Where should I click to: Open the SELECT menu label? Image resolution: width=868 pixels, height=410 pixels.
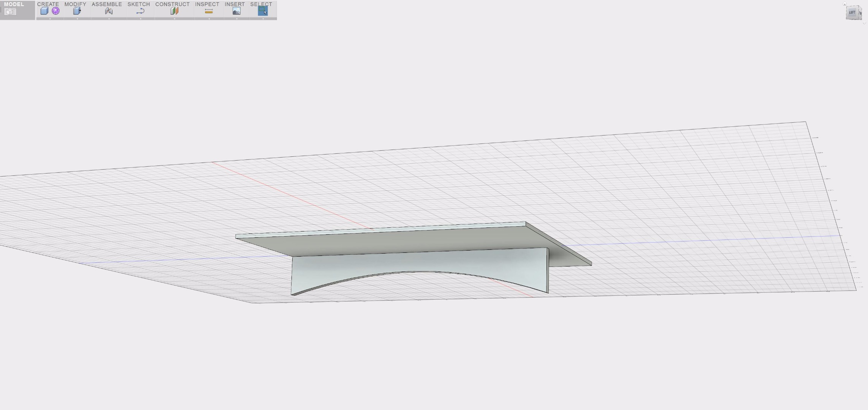click(x=261, y=4)
